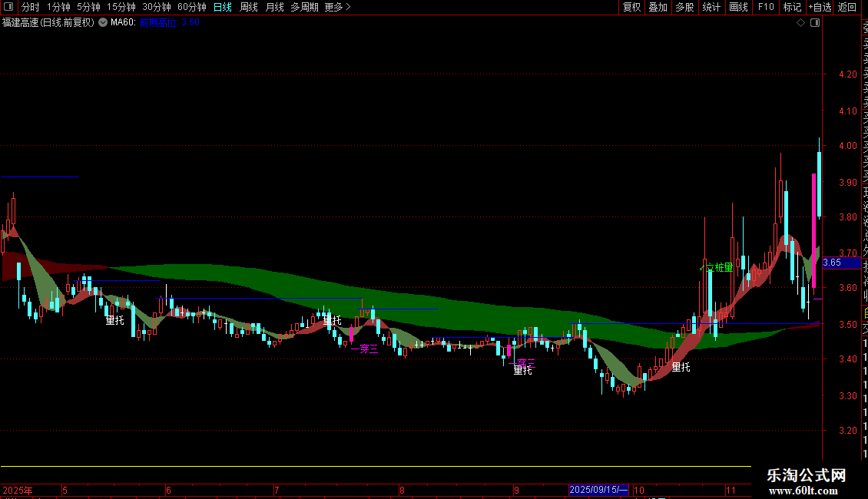Click the 4.00 price axis label
Screen dimensions: 868x499
(847, 146)
